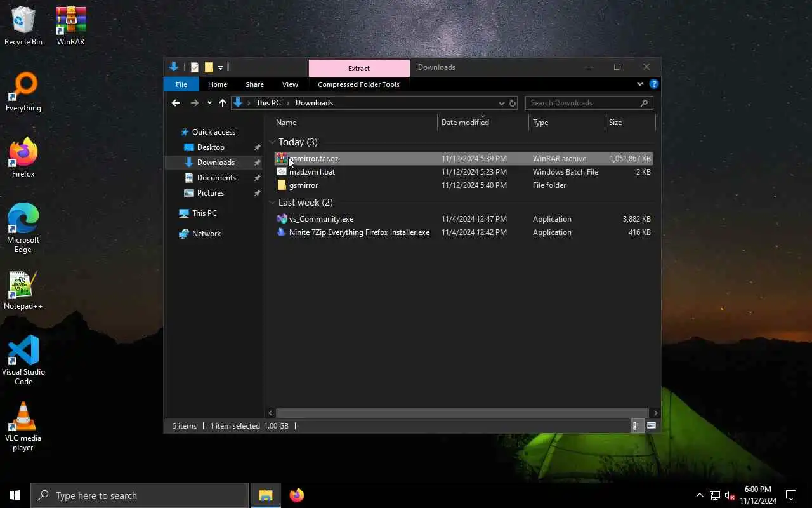812x508 pixels.
Task: Open Windows Start menu
Action: coord(15,495)
